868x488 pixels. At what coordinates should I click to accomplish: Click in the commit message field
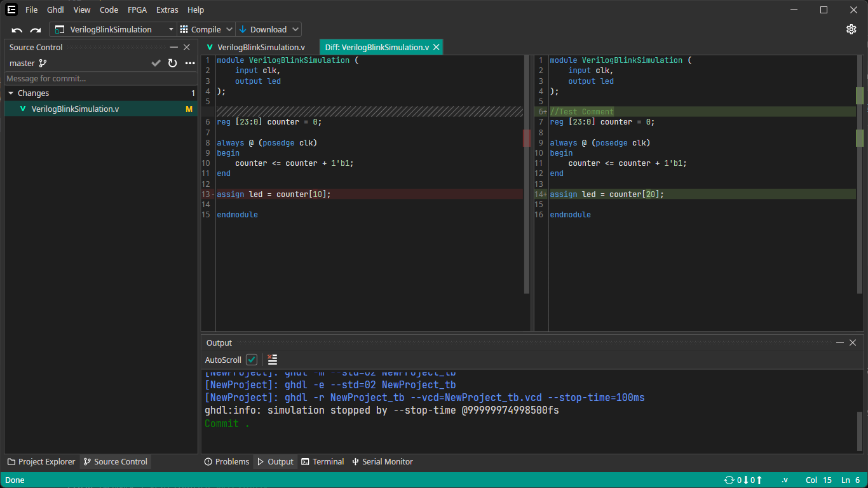click(100, 79)
